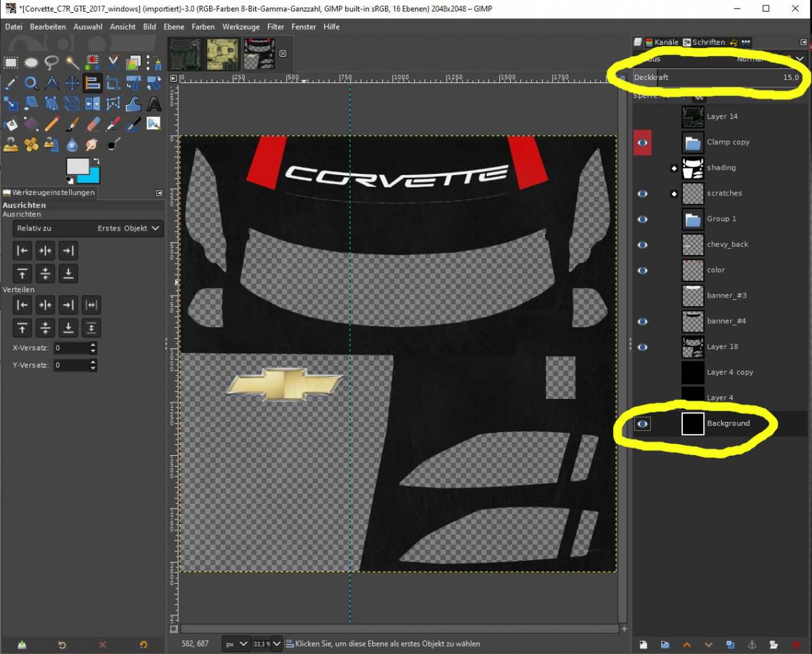
Task: Pick the Eraser tool
Action: point(93,124)
